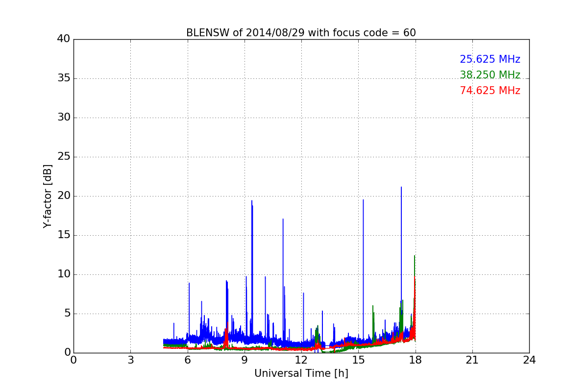Screen dimensions: 588x392
Task: Click the plot title BLENSW of 2014/08/29
Action: (x=301, y=33)
